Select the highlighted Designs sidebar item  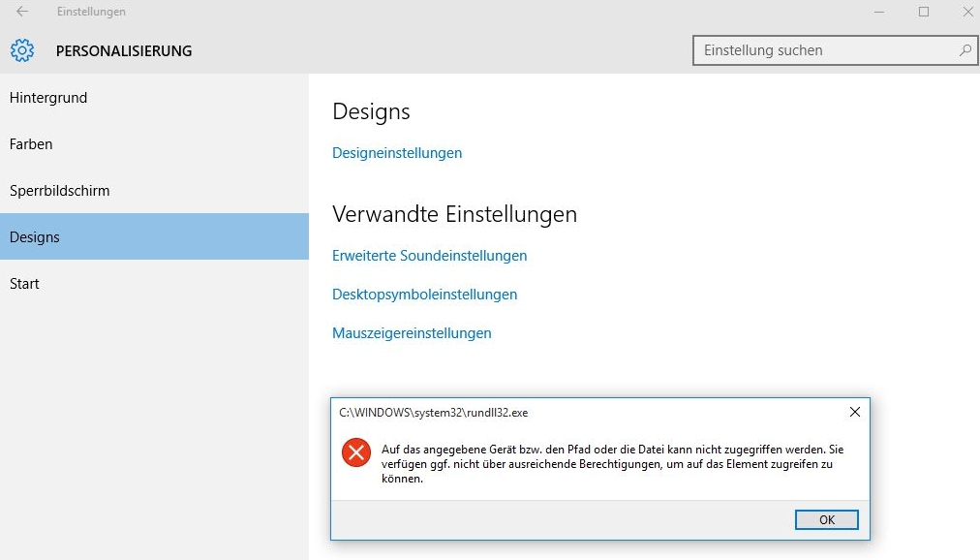[x=154, y=236]
